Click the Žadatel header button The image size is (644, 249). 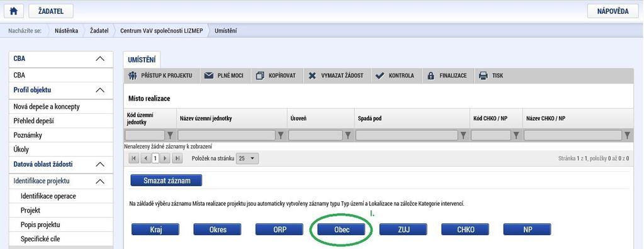coord(51,11)
